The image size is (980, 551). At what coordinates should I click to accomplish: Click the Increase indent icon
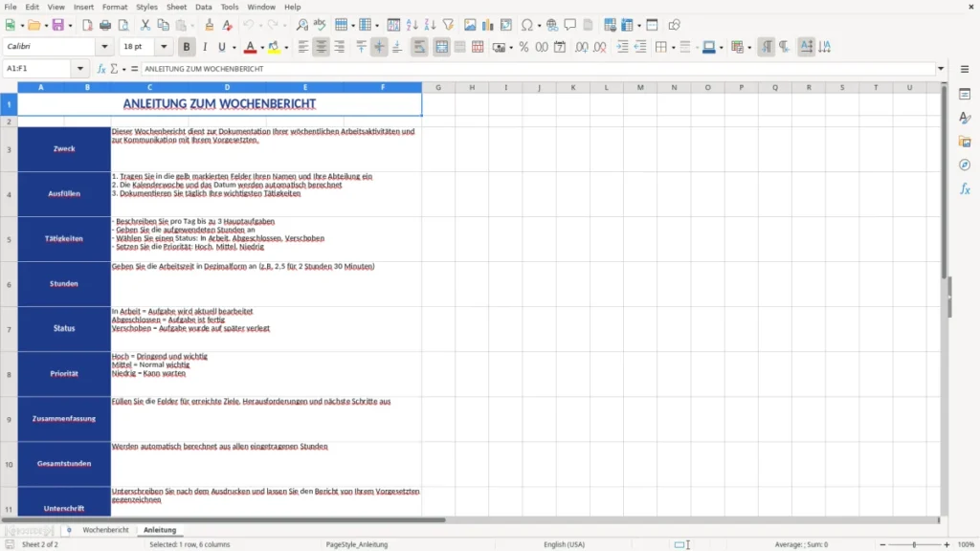[x=622, y=47]
